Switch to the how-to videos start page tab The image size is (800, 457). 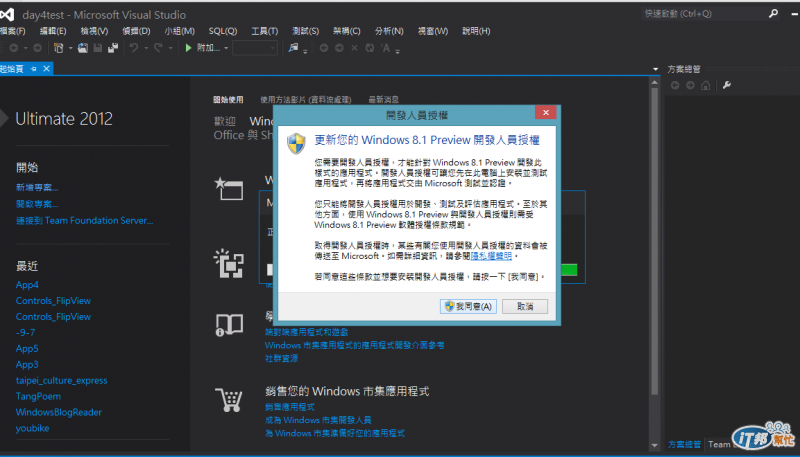click(x=306, y=99)
